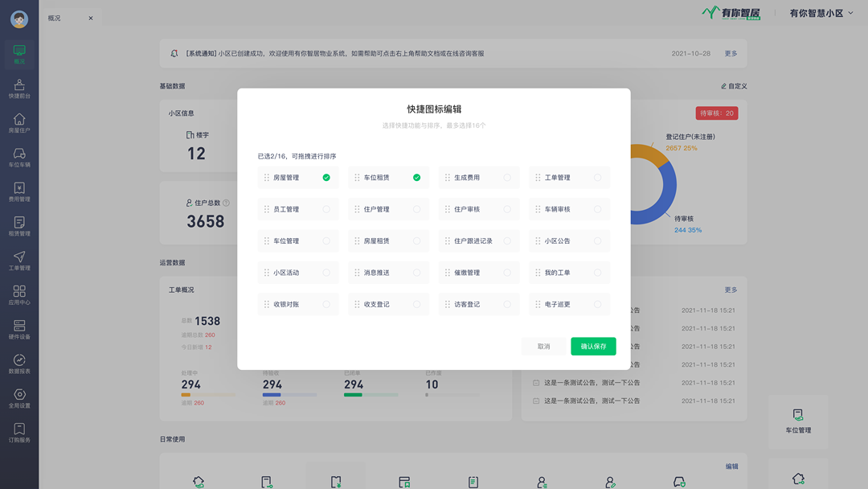
Task: Click the 确认保存 button
Action: (593, 347)
